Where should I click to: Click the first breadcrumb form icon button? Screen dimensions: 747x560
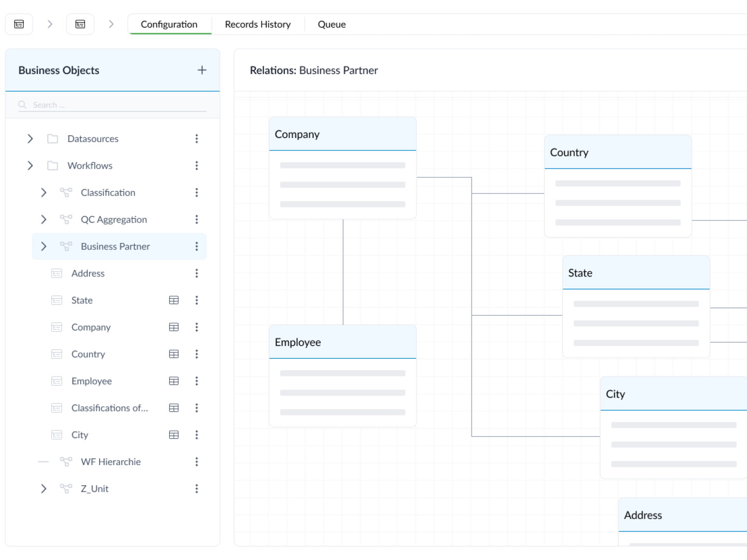19,24
